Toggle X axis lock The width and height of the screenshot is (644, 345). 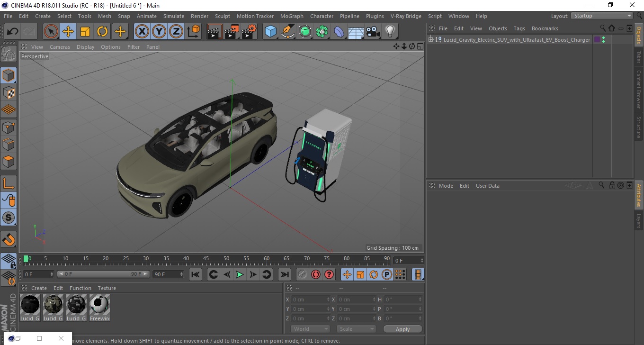click(x=142, y=32)
